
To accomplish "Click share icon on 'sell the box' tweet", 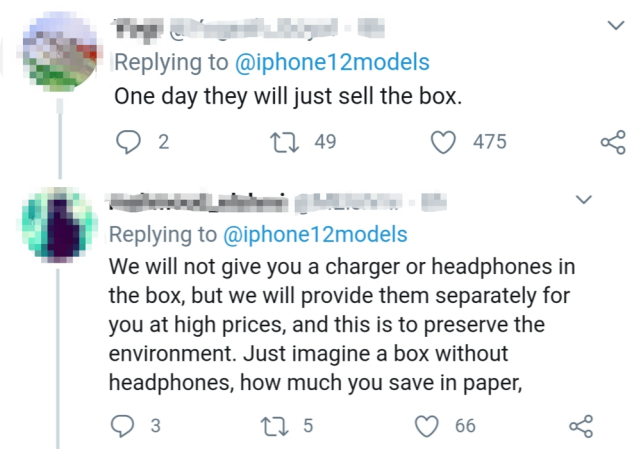I will [x=612, y=143].
